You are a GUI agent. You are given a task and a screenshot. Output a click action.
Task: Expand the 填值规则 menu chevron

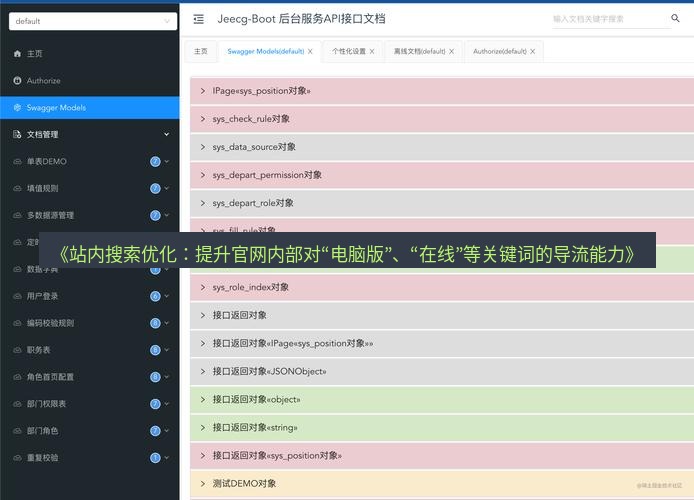(167, 188)
